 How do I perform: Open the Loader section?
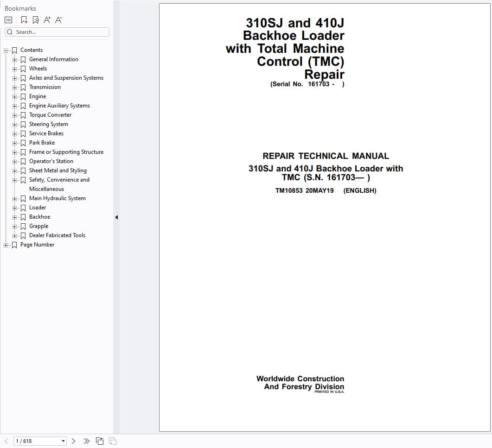coord(38,208)
